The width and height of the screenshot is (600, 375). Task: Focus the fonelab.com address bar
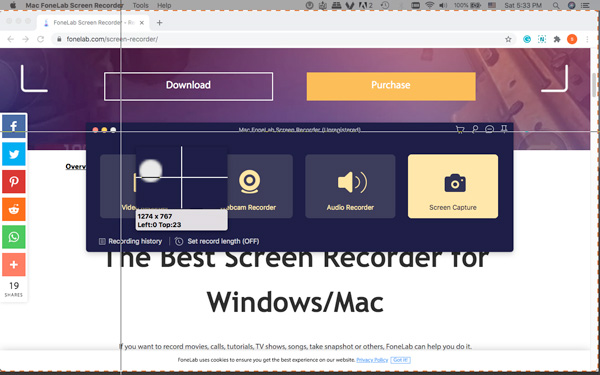tap(283, 39)
